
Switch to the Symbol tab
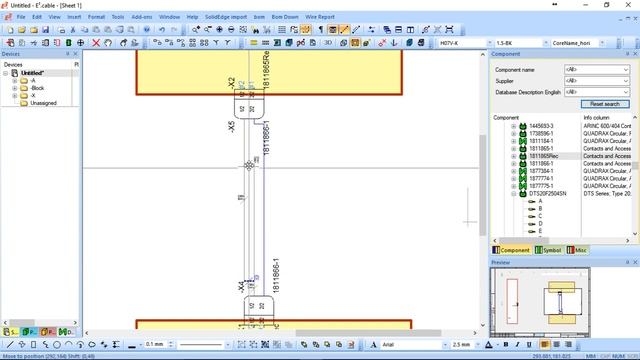point(548,250)
